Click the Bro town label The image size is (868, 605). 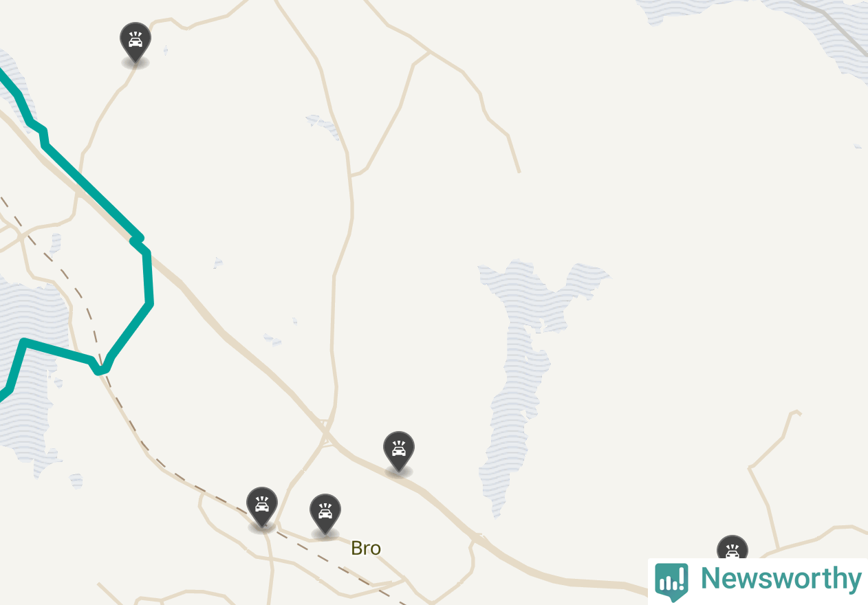(x=366, y=548)
